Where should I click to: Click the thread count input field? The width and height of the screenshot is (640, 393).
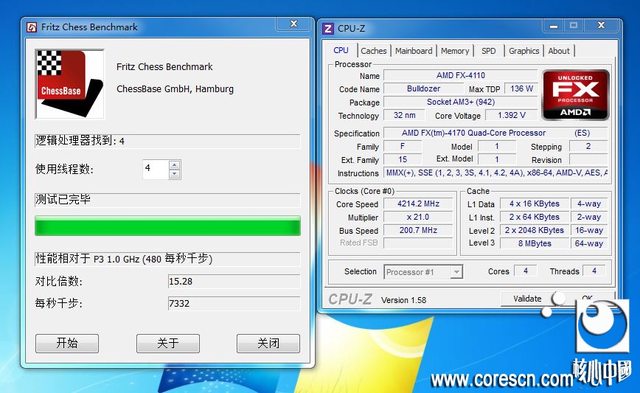(x=156, y=169)
